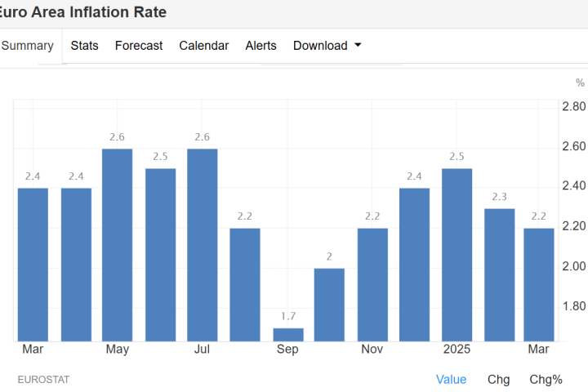Show chart data as Value
Image resolution: width=588 pixels, height=392 pixels.
pos(451,379)
